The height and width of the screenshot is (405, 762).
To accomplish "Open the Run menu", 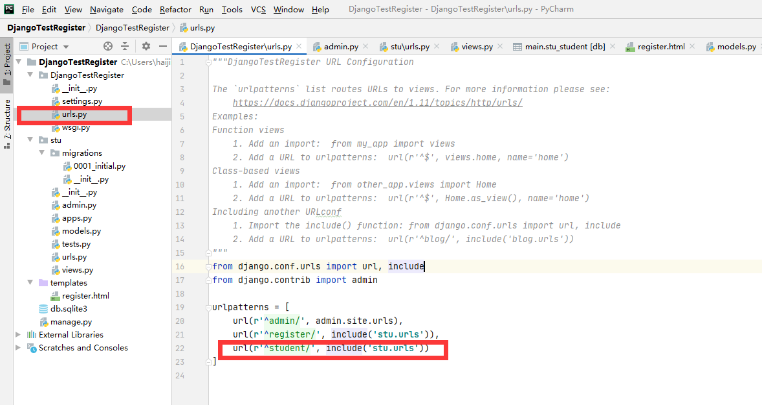I will point(206,9).
